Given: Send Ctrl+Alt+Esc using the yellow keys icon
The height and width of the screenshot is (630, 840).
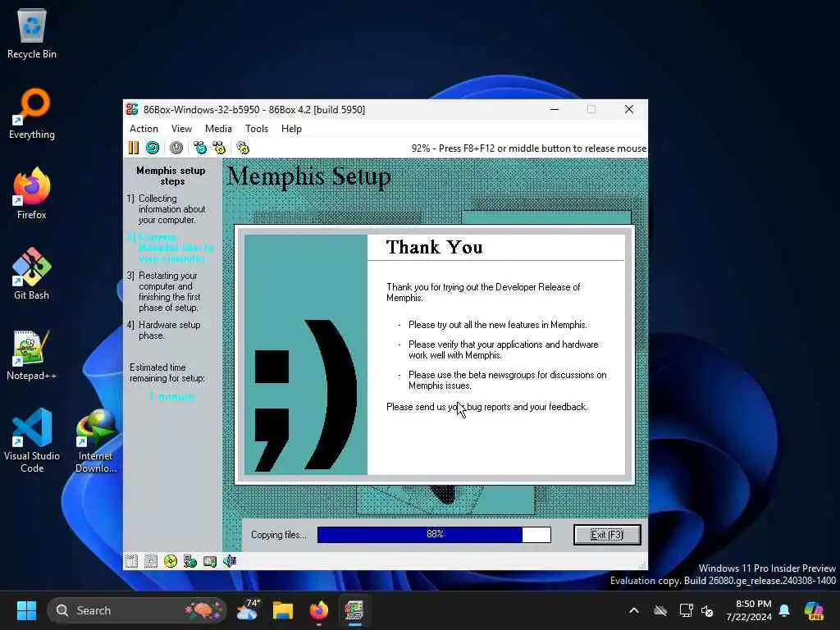Looking at the screenshot, I should pyautogui.click(x=219, y=148).
